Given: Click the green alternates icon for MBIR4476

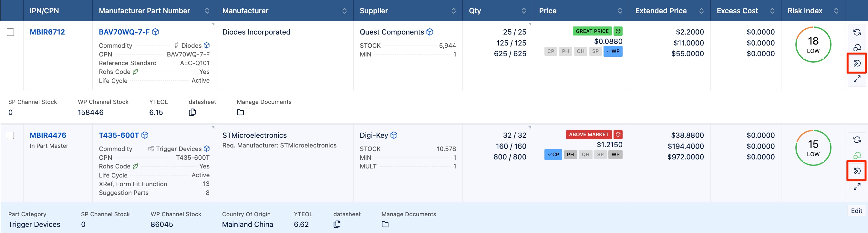Looking at the screenshot, I should click(857, 155).
